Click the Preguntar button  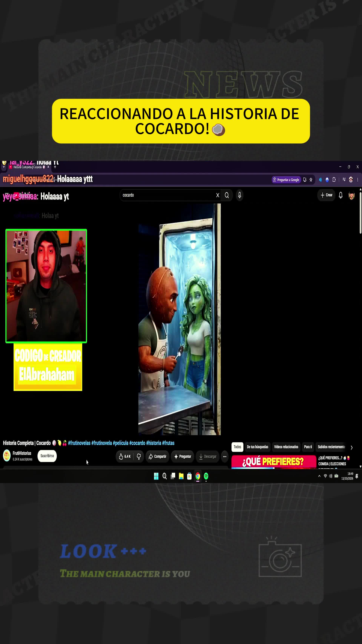point(183,456)
